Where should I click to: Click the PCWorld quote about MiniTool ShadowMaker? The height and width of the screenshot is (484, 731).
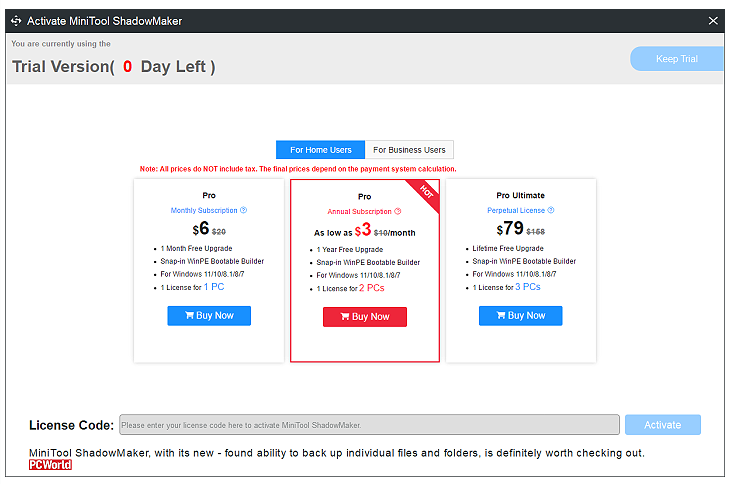[x=337, y=453]
